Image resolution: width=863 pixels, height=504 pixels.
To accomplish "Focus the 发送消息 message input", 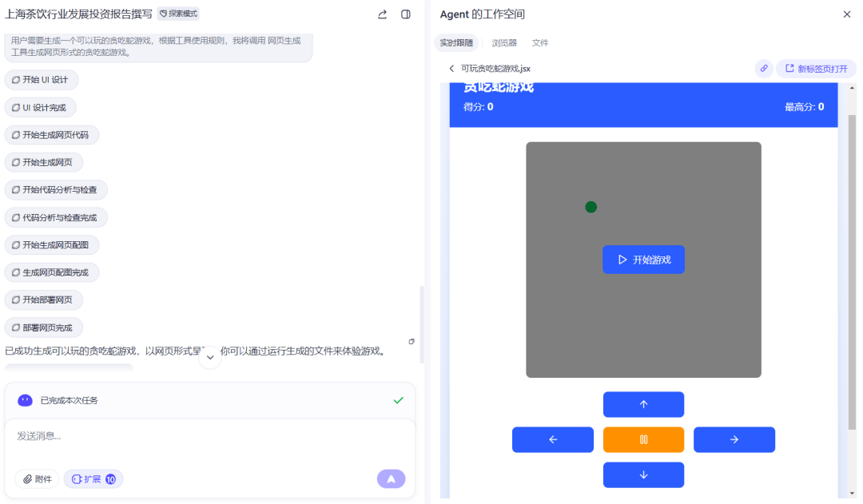I will (x=209, y=436).
